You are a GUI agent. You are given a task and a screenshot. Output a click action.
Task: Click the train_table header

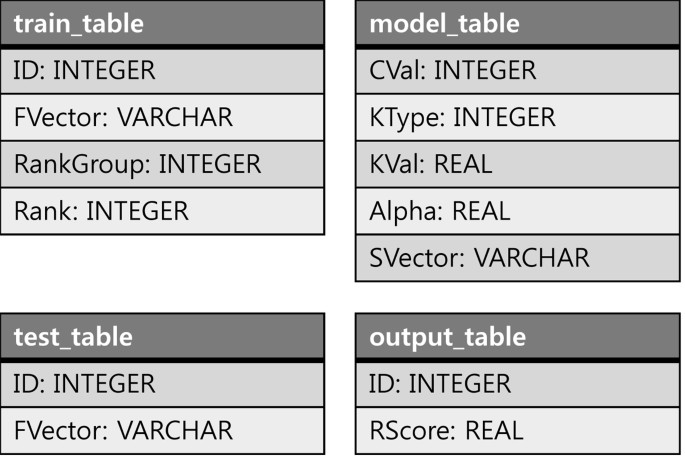coord(162,23)
